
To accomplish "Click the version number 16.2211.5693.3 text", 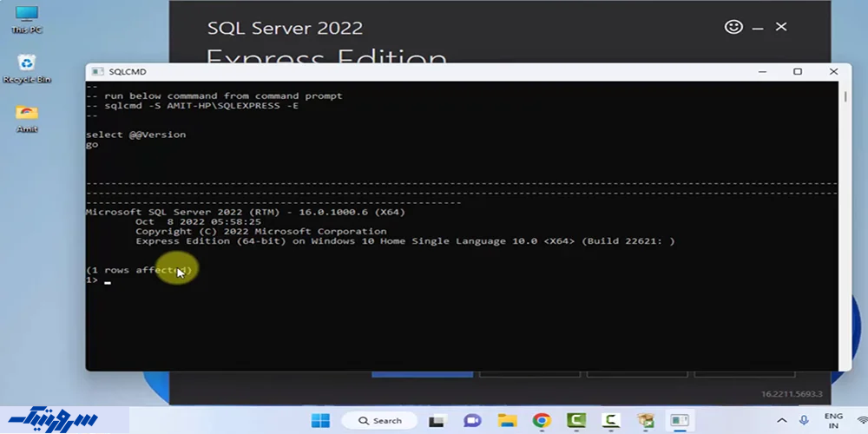I will pyautogui.click(x=792, y=394).
